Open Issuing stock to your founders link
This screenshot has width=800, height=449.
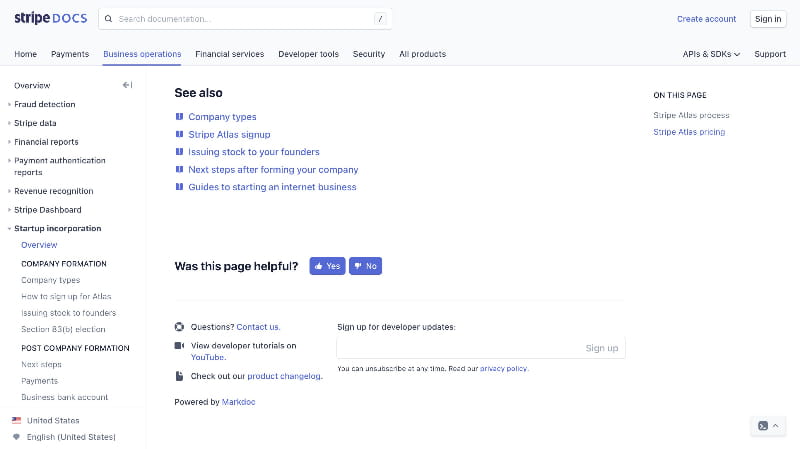coord(254,152)
